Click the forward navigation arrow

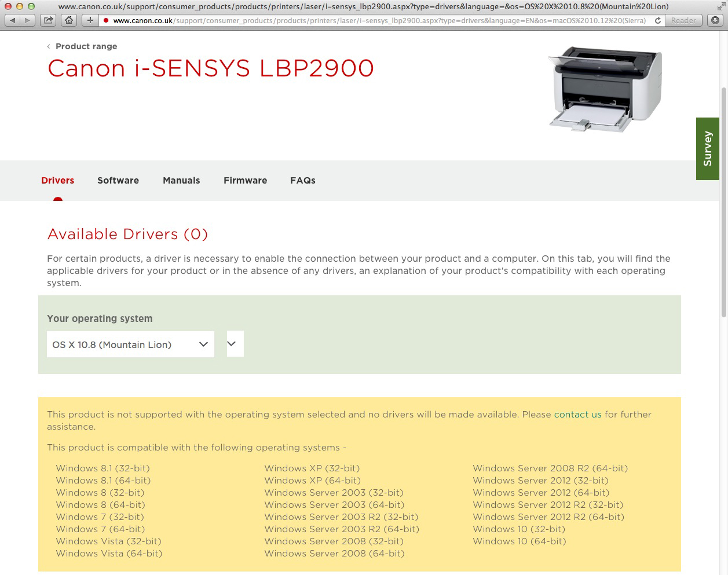click(x=27, y=20)
